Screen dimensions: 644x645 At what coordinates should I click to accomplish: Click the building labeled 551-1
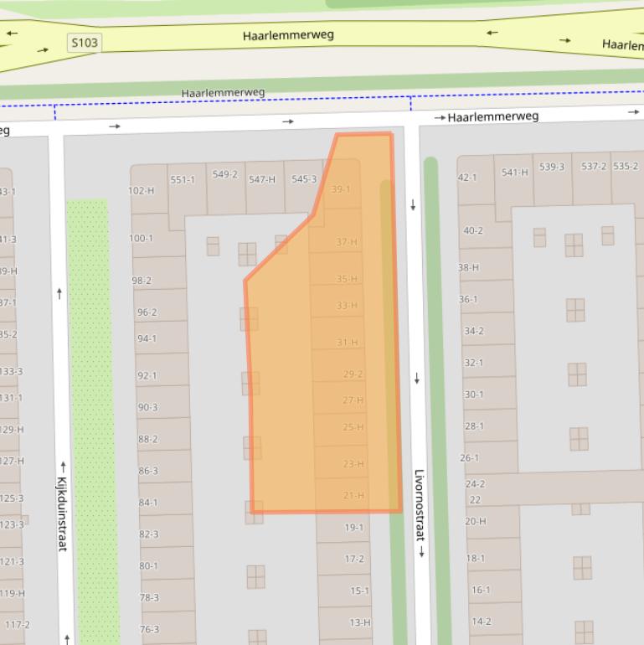(183, 180)
